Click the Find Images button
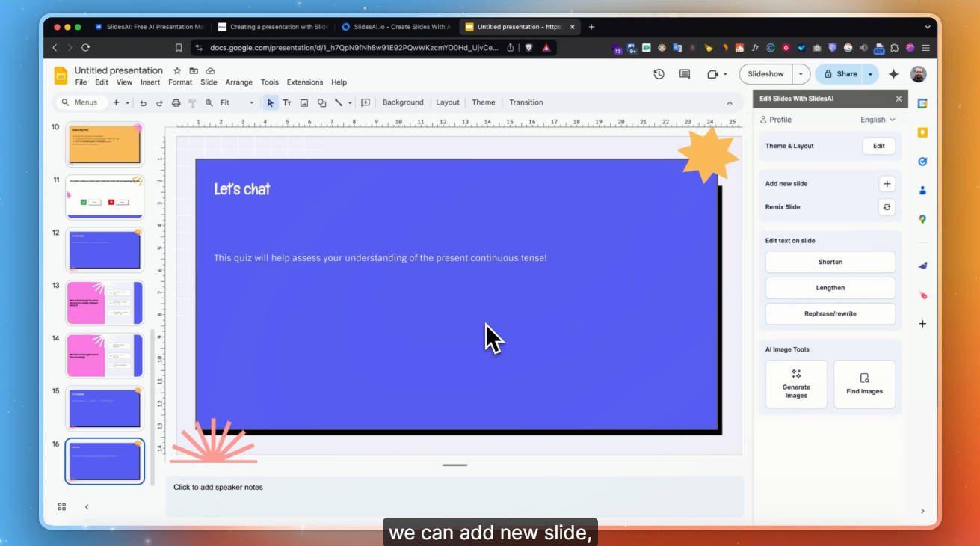This screenshot has height=546, width=980. tap(865, 384)
